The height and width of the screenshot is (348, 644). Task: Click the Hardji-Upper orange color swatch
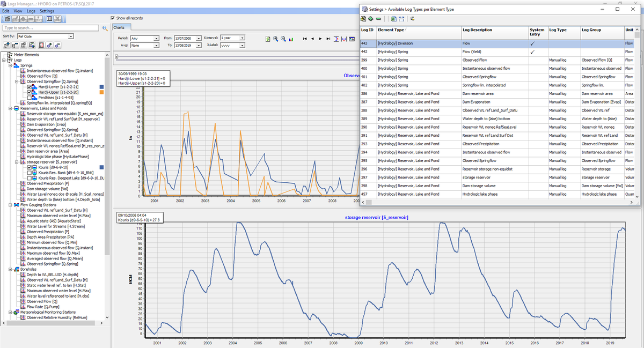[102, 92]
